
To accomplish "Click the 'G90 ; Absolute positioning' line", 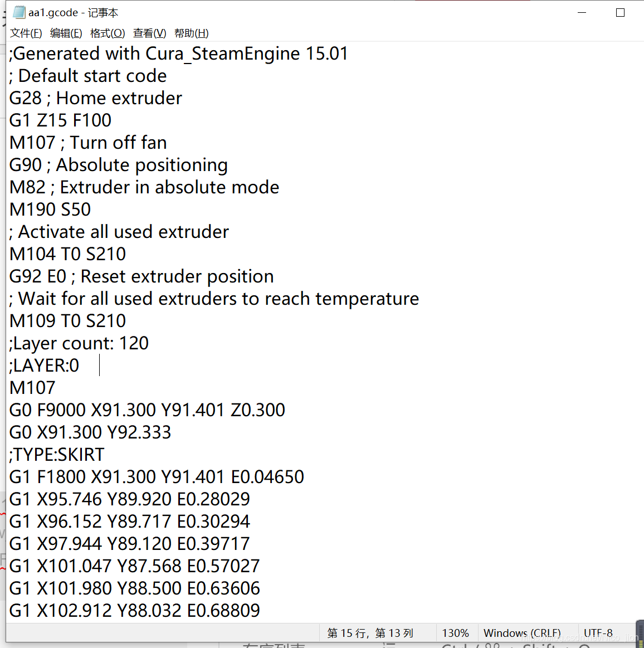I will [x=119, y=165].
